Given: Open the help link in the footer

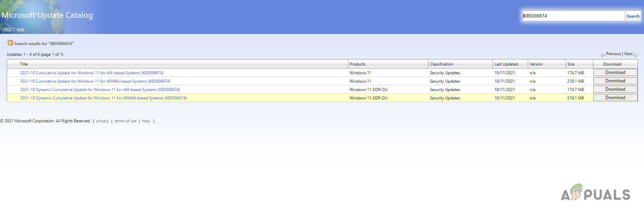Looking at the screenshot, I should tap(146, 121).
